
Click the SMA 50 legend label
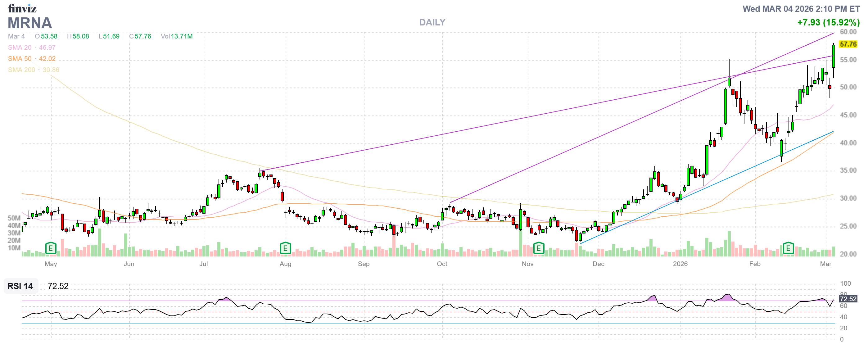tap(20, 59)
